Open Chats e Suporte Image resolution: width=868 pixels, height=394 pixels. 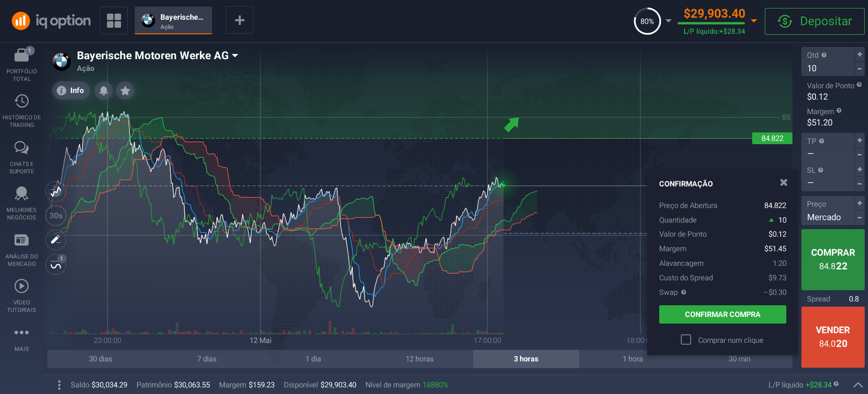tap(22, 157)
